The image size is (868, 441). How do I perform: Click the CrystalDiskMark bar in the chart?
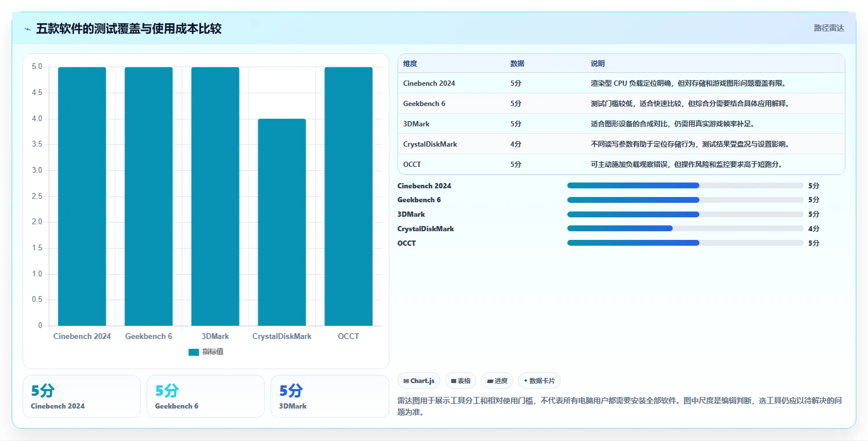pos(282,222)
